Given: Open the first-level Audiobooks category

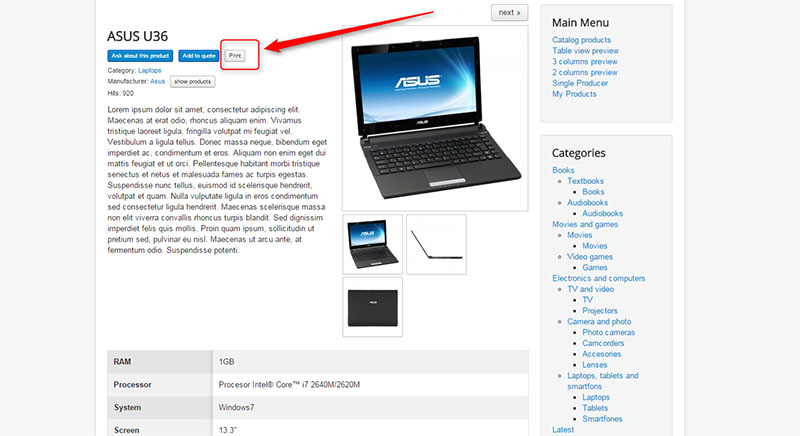Looking at the screenshot, I should pyautogui.click(x=587, y=202).
